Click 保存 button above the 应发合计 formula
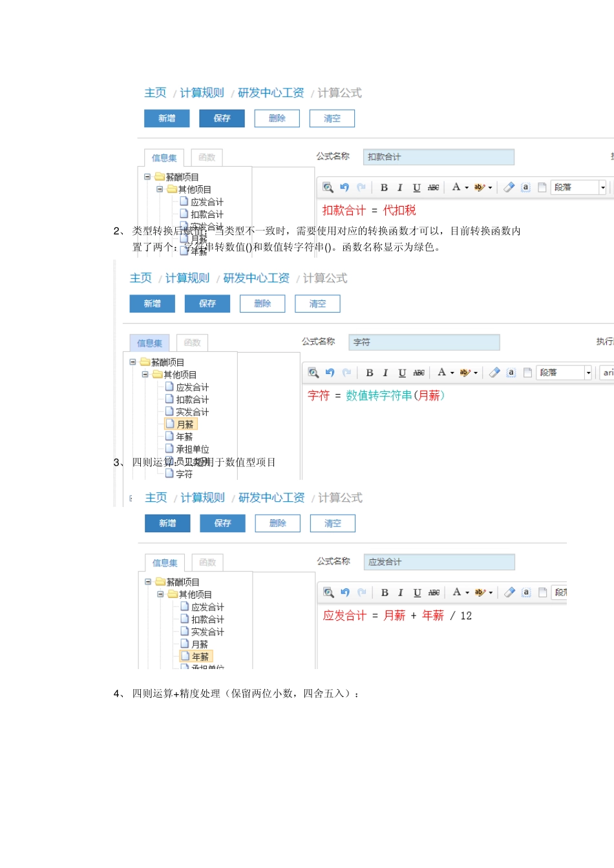 (x=222, y=523)
